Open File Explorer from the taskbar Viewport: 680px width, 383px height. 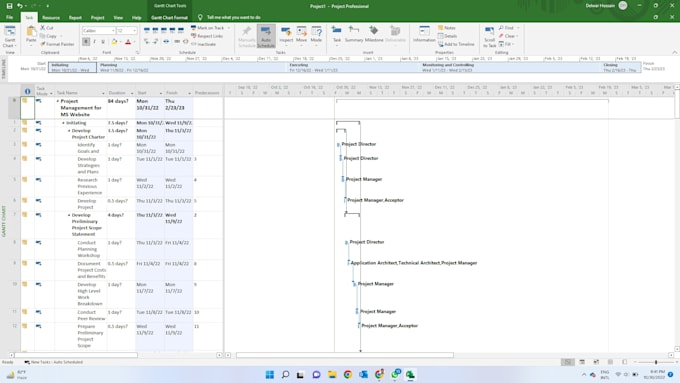pyautogui.click(x=332, y=374)
